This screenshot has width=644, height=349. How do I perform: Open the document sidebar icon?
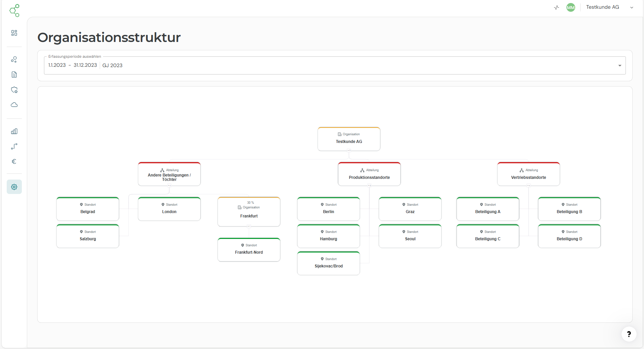[14, 74]
